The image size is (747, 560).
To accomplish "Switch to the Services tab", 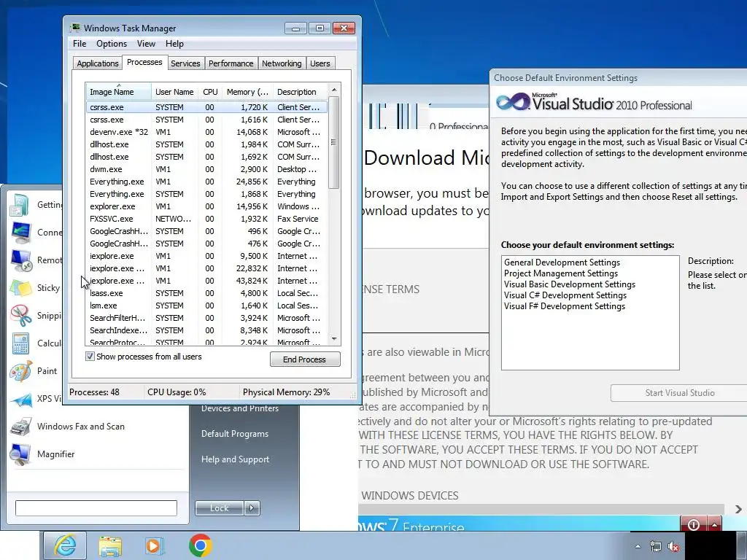I will [185, 63].
